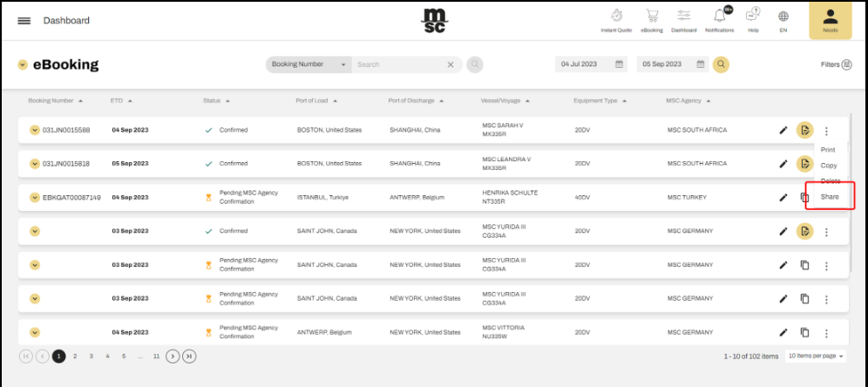Open the EN language globe
This screenshot has width=868, height=387.
click(783, 21)
